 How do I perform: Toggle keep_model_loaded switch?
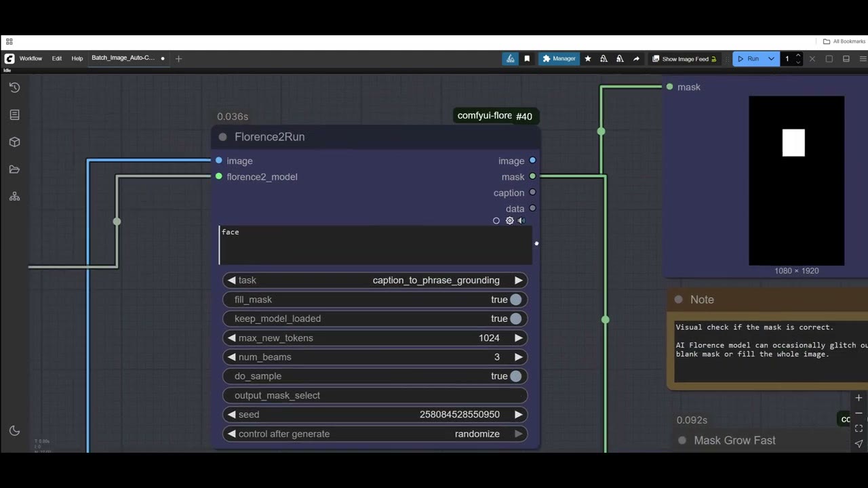click(516, 319)
